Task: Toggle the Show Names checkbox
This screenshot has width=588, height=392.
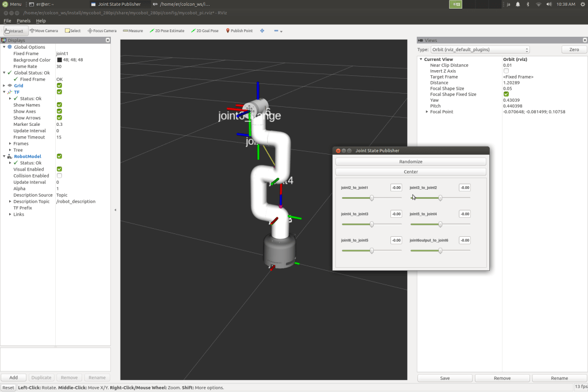Action: click(x=59, y=105)
